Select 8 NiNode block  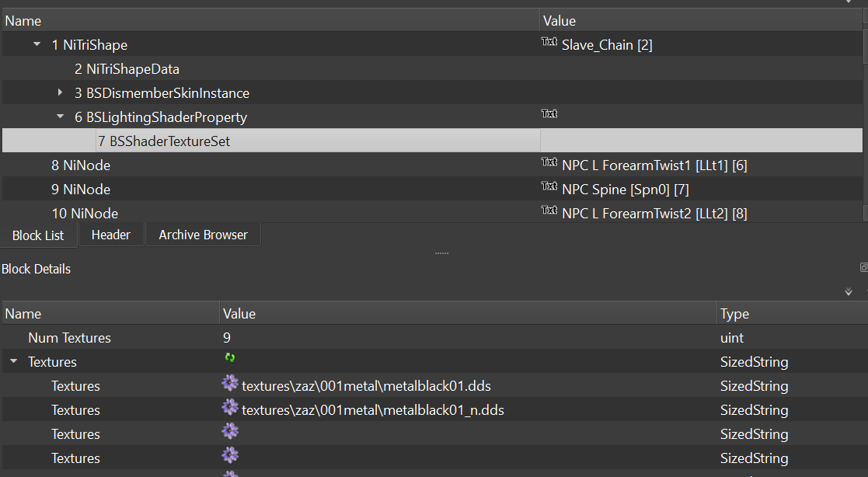[81, 165]
